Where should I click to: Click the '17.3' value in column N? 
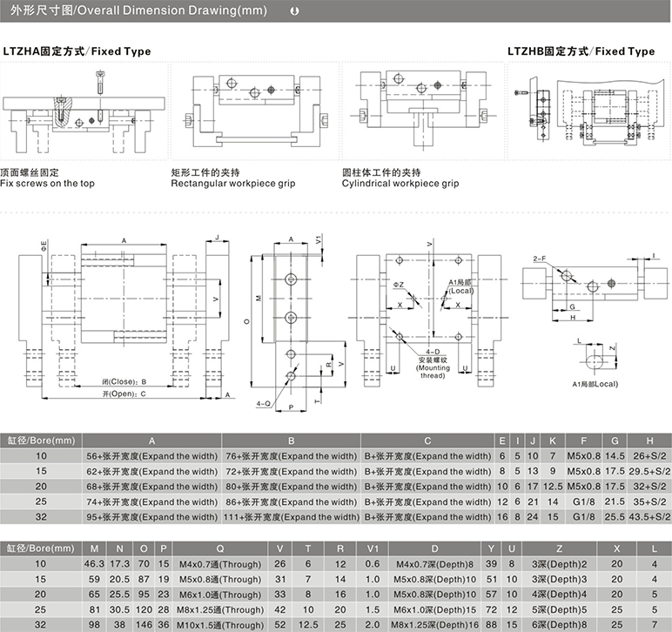point(119,564)
